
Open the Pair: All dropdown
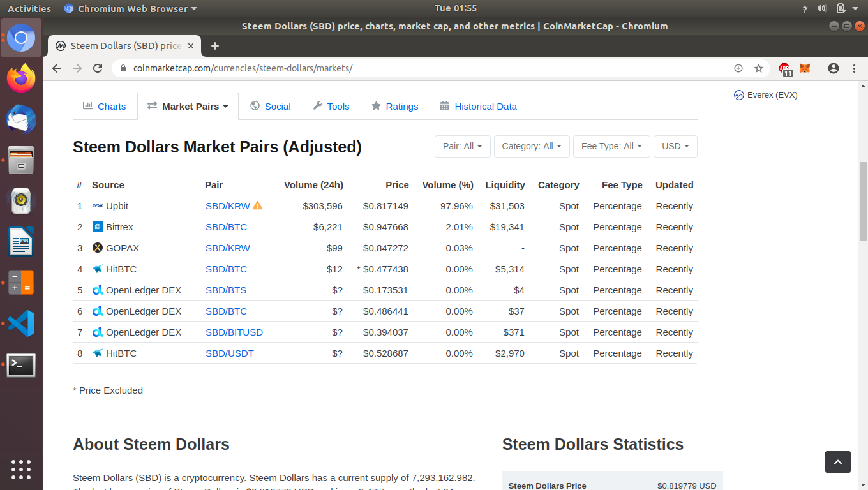click(x=463, y=146)
